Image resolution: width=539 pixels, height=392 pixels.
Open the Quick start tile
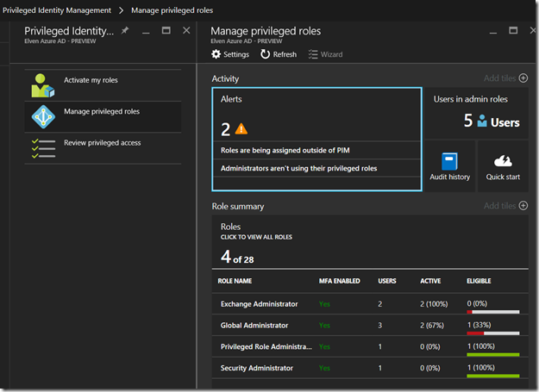[502, 166]
